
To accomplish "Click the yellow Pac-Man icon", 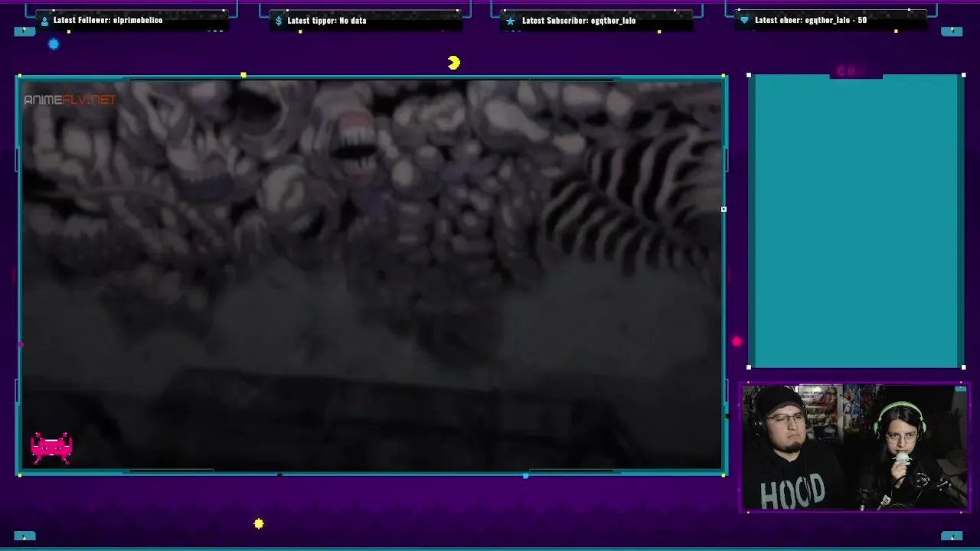I will tap(454, 63).
